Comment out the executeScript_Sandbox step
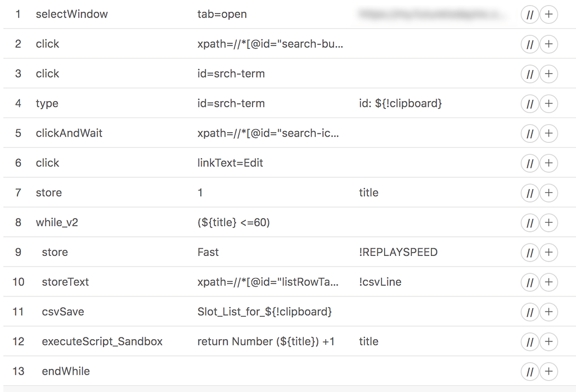Image resolution: width=576 pixels, height=392 pixels. pos(529,341)
